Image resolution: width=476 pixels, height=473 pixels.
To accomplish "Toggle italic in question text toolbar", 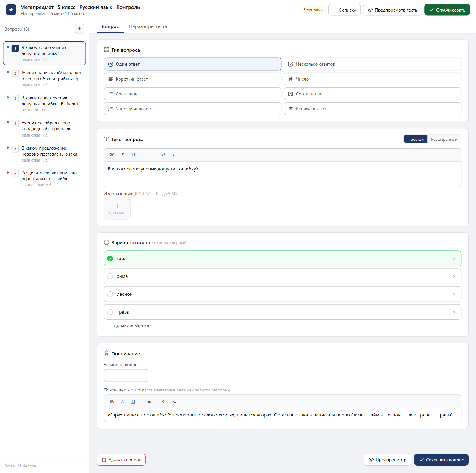I will pyautogui.click(x=123, y=155).
